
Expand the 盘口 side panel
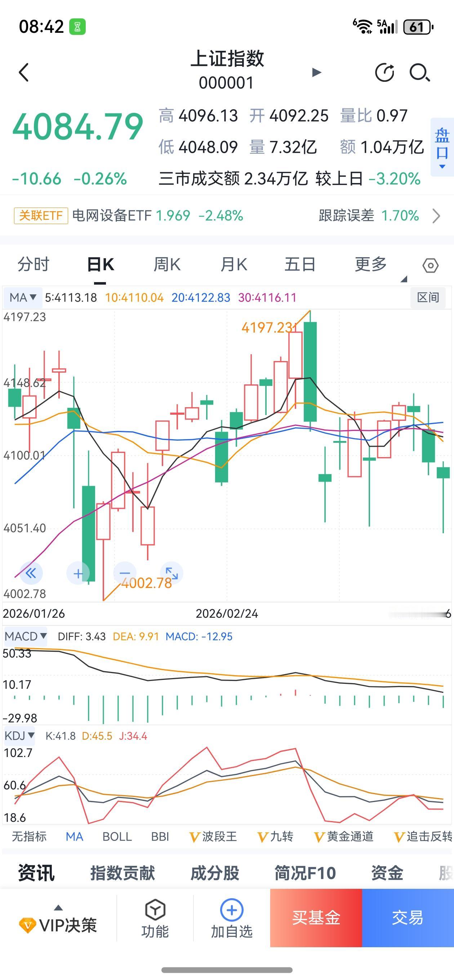pos(442,147)
